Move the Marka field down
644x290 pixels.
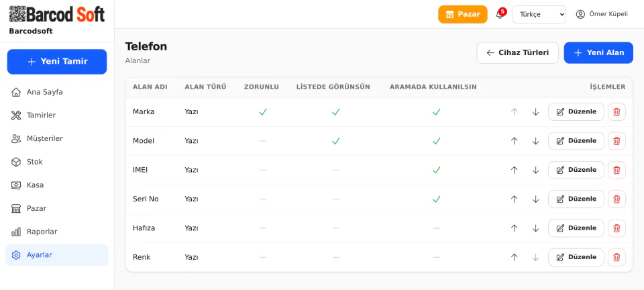pyautogui.click(x=535, y=111)
